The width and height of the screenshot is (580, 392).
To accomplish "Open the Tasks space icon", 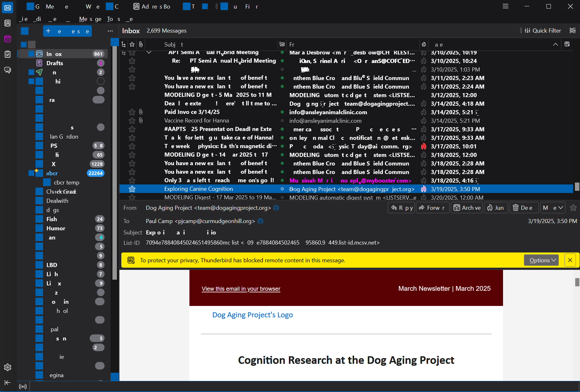I will click(x=8, y=54).
